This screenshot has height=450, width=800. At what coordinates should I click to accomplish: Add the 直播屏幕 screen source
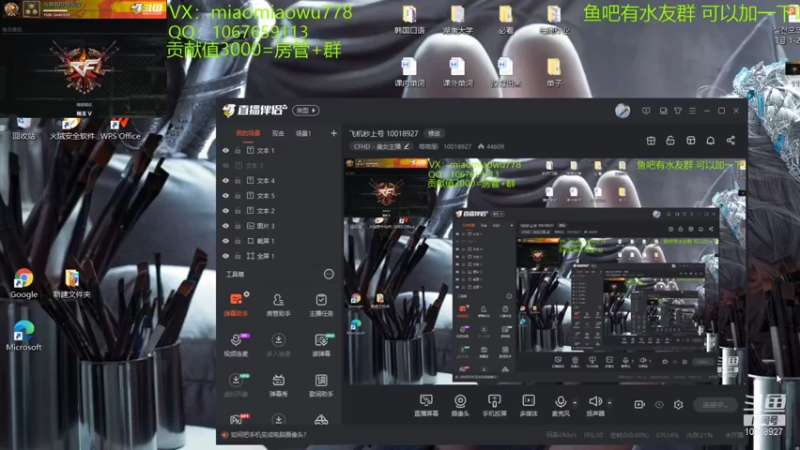click(426, 405)
